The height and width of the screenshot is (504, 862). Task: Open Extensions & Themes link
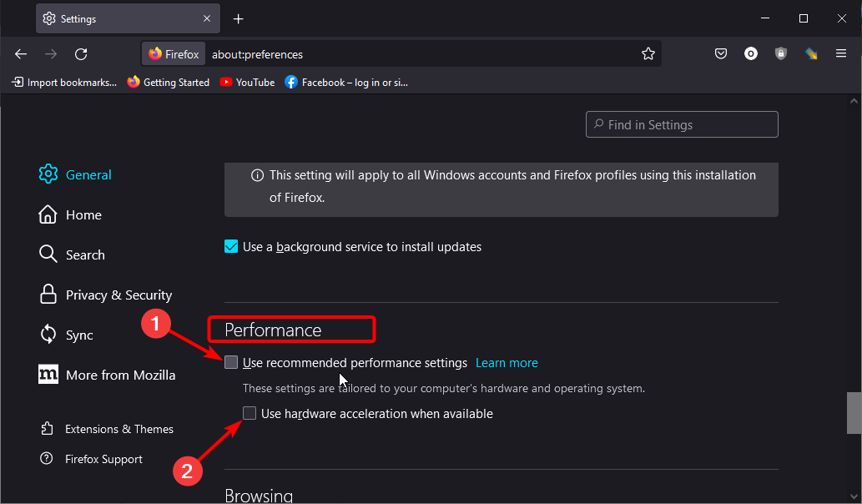[x=119, y=429]
